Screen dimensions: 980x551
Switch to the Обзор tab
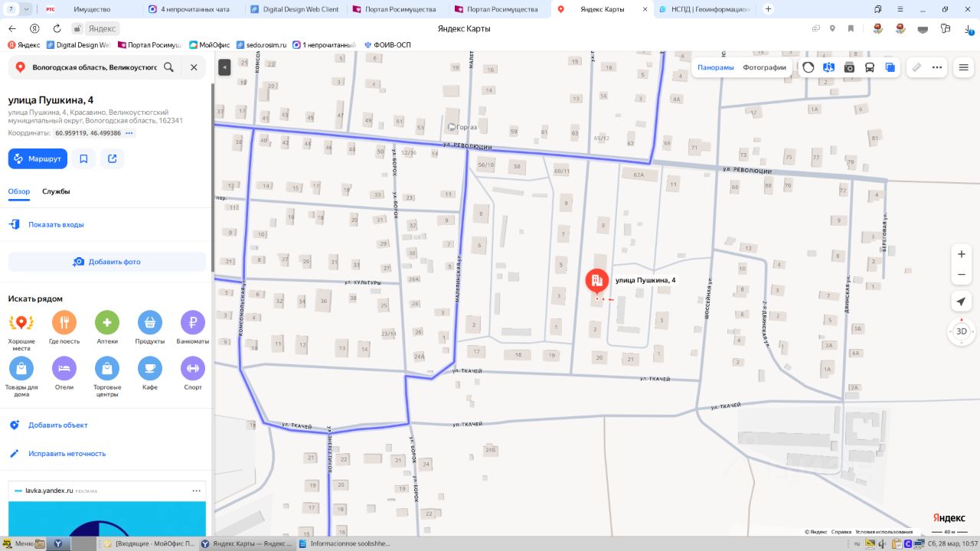point(19,191)
